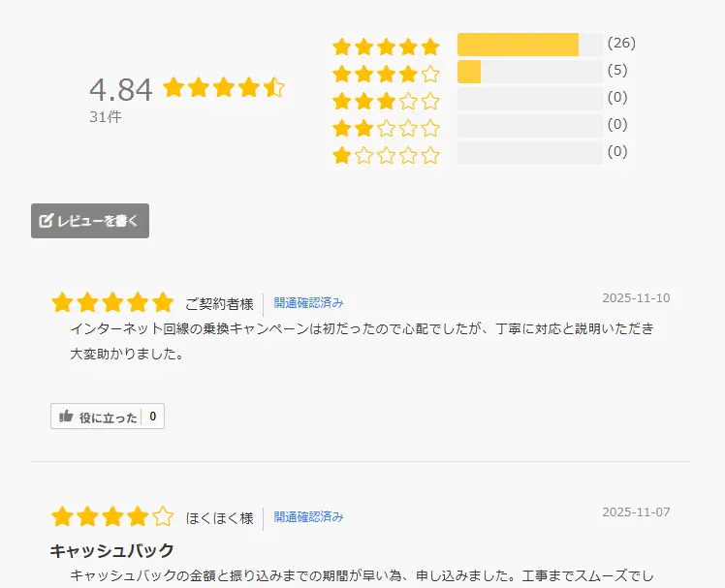Click the (5) four-star review count
Viewport: 725px width, 588px height.
617,70
